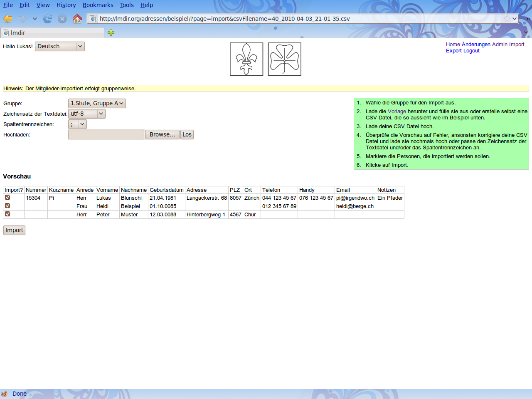Open the Zeichensatz utf-8 dropdown

[86, 114]
